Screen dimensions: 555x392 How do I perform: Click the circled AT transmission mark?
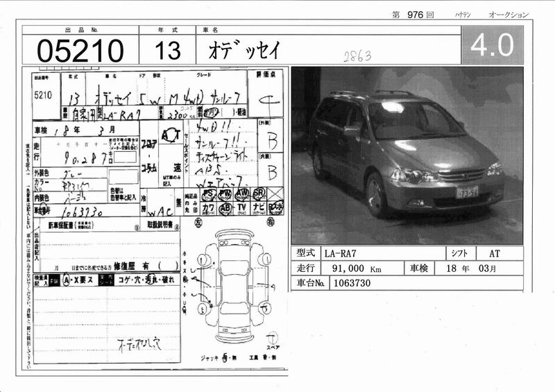[171, 135]
